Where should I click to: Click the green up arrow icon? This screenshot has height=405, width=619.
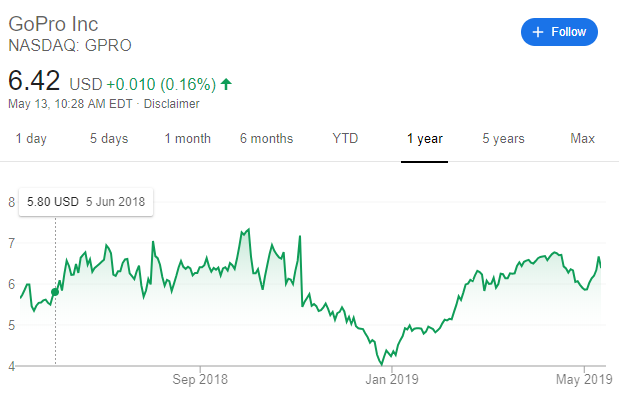click(x=226, y=84)
